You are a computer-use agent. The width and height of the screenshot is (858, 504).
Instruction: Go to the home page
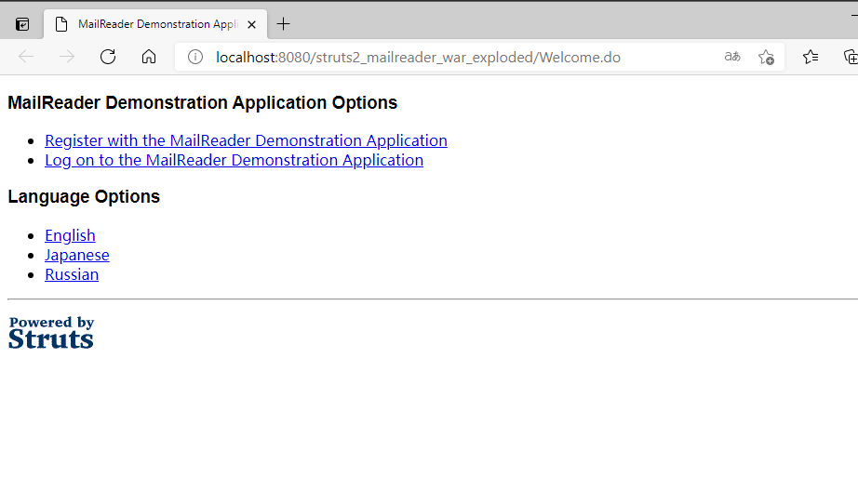tap(149, 57)
